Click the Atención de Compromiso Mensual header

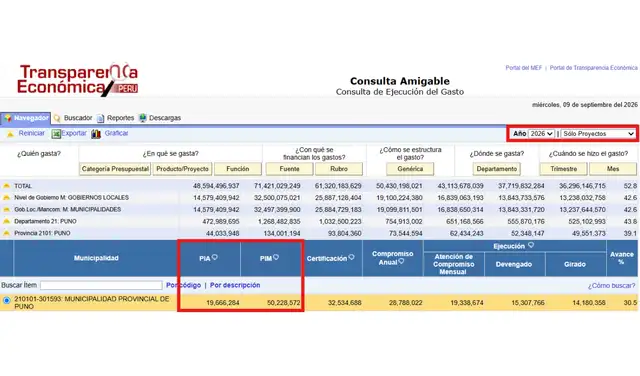[453, 264]
